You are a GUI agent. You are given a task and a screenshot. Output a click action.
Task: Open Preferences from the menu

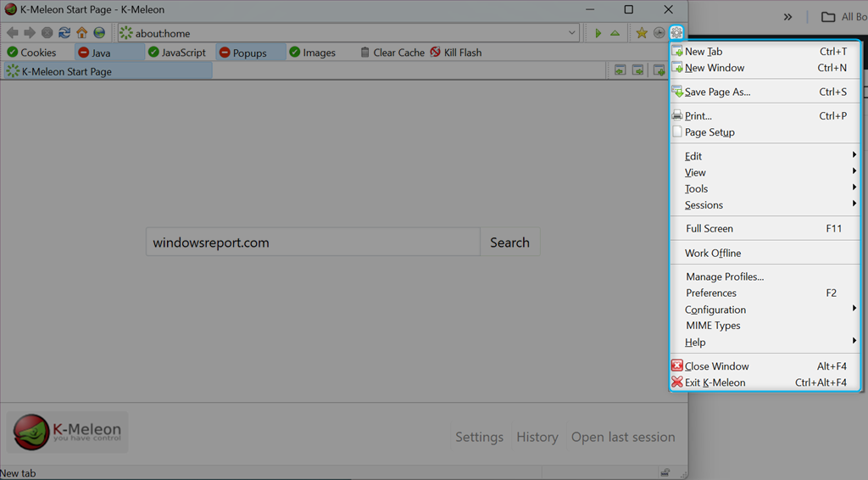(x=765, y=293)
